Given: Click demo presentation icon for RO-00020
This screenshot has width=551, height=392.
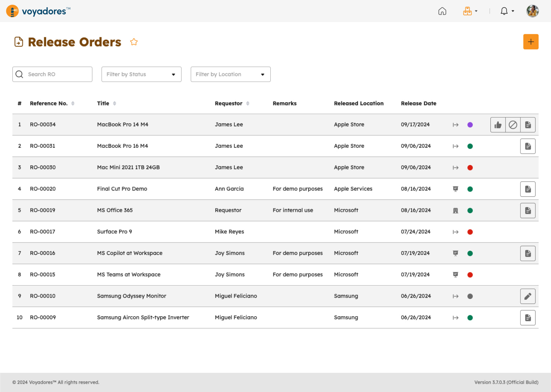Looking at the screenshot, I should 456,189.
